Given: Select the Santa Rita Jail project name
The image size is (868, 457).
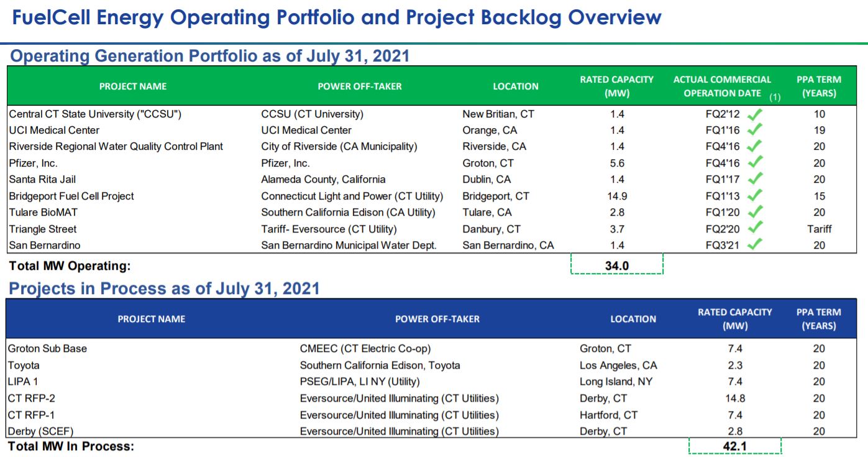Looking at the screenshot, I should tap(43, 179).
